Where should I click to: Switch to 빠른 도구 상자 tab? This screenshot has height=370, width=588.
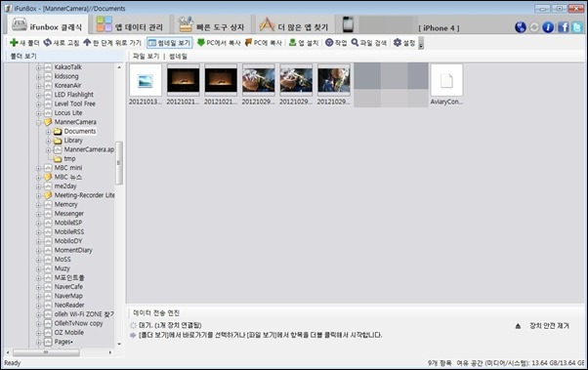(x=211, y=25)
